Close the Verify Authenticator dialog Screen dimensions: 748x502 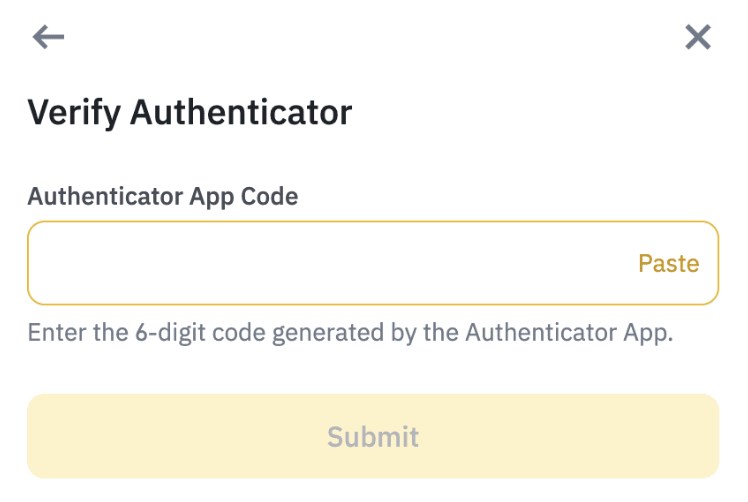(x=697, y=38)
